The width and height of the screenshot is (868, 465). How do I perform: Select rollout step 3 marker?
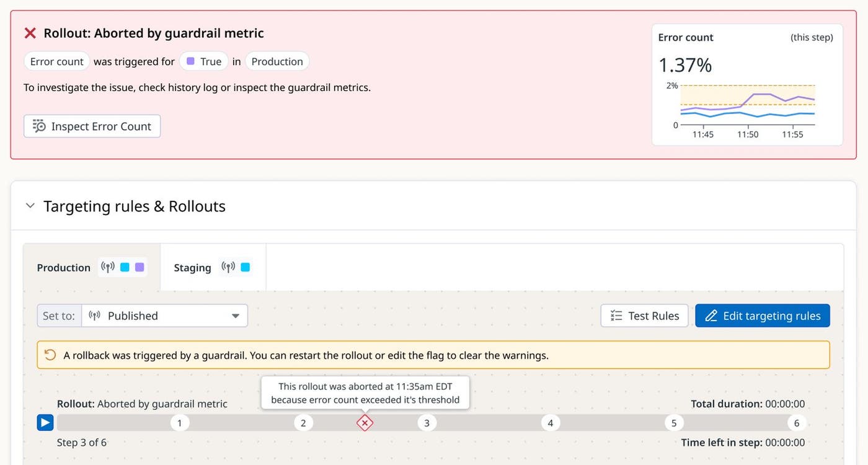427,423
